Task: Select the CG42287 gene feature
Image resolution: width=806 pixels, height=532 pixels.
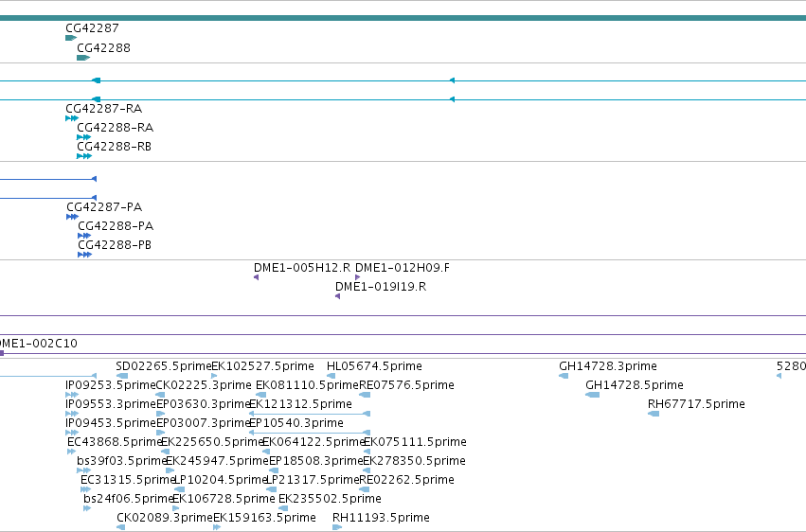Action: click(x=92, y=28)
